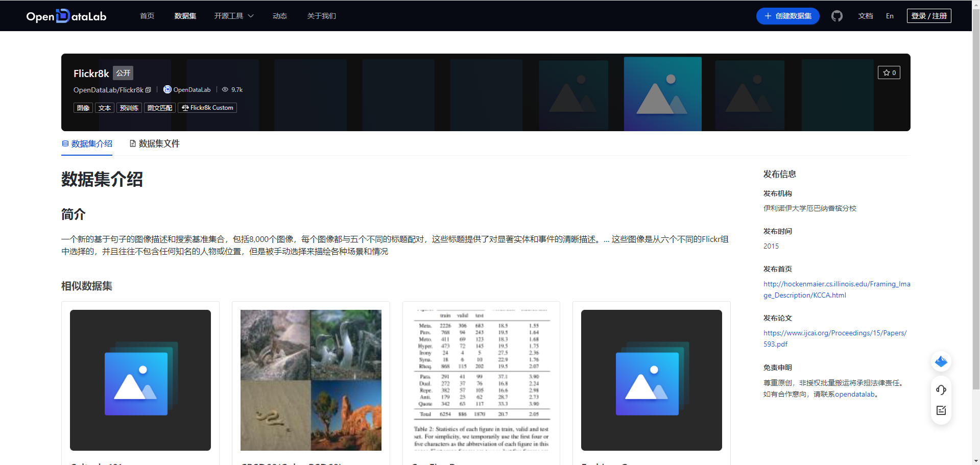Open the blue floating assistant icon

[941, 362]
